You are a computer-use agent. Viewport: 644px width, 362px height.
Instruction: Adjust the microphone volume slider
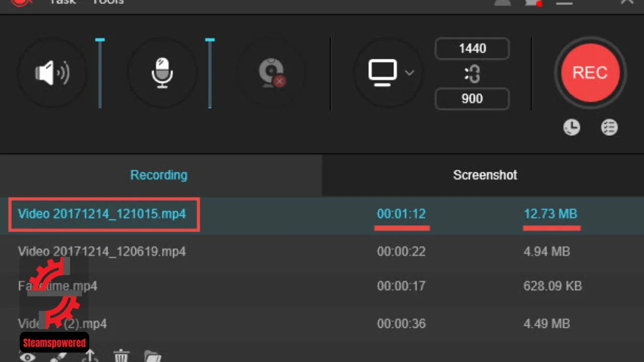(x=210, y=73)
